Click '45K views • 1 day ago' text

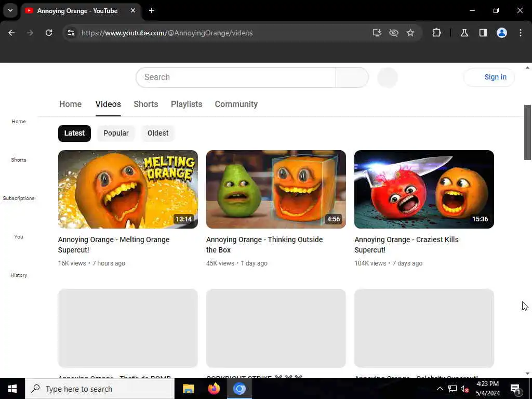(x=237, y=263)
